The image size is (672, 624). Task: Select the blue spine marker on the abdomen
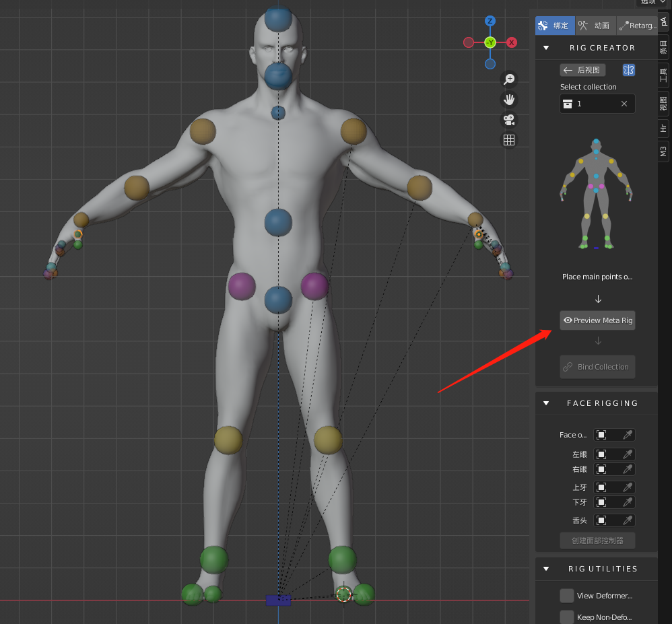[x=278, y=222]
